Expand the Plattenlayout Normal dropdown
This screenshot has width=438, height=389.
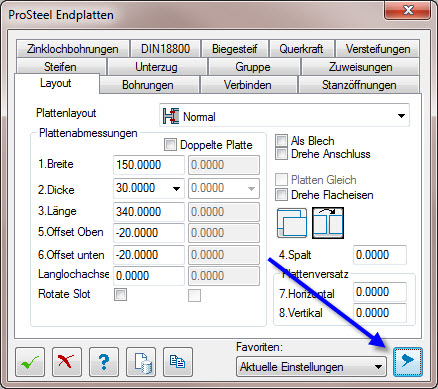pos(284,115)
